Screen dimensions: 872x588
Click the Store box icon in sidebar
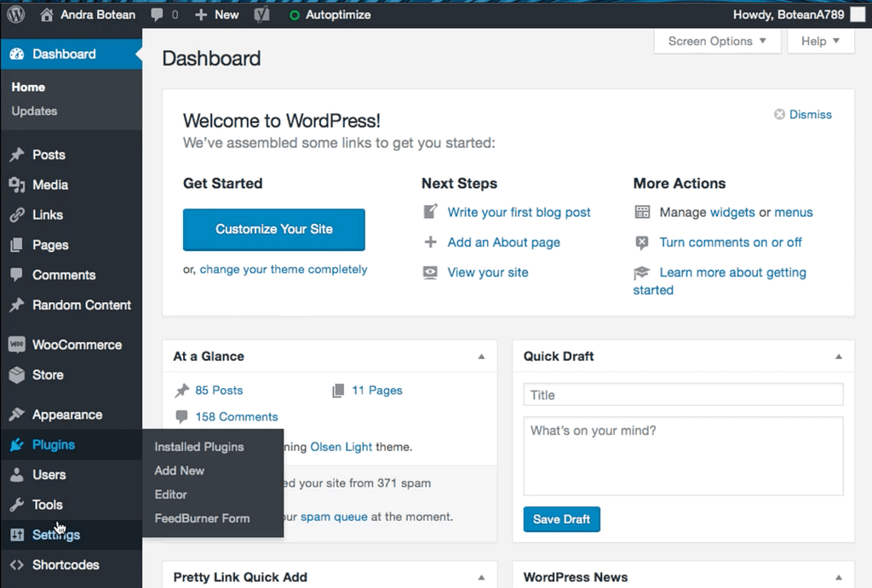tap(17, 374)
